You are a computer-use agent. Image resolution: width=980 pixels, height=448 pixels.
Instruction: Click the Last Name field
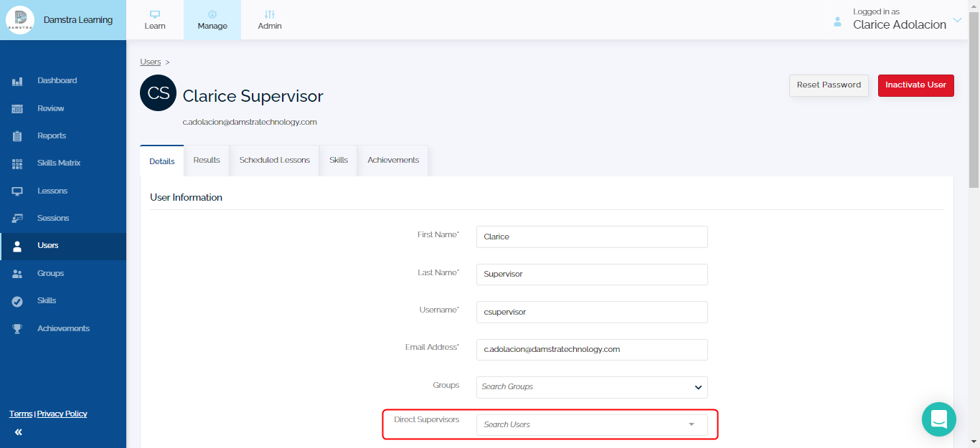(x=592, y=275)
